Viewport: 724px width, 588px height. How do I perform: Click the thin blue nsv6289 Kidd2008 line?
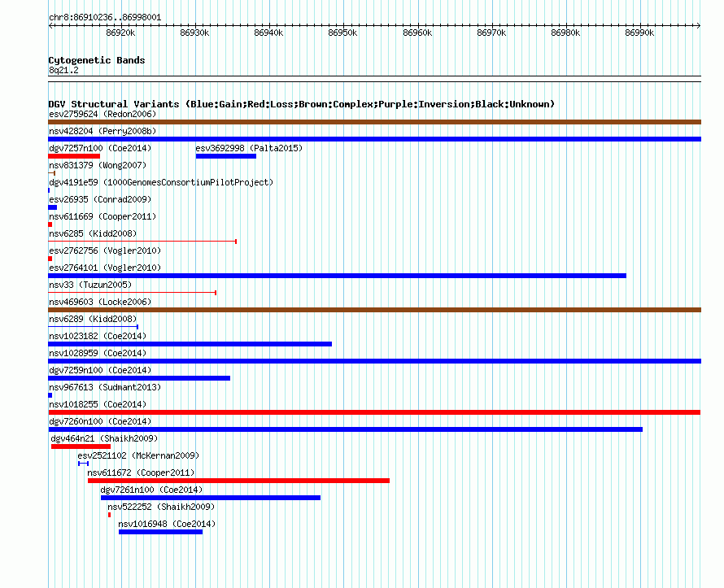click(94, 327)
